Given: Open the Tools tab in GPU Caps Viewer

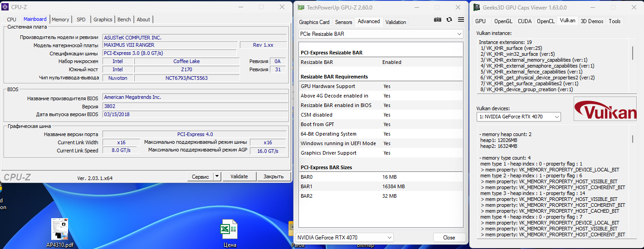Looking at the screenshot, I should point(615,21).
